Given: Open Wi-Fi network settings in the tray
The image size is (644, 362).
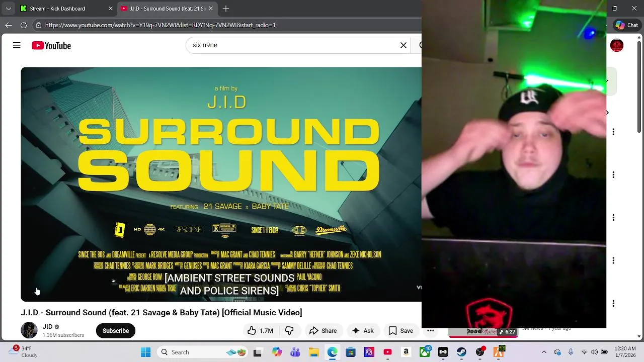Looking at the screenshot, I should click(x=584, y=352).
